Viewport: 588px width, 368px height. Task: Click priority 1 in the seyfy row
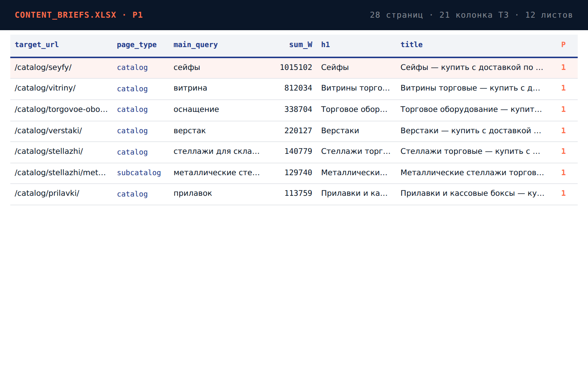pyautogui.click(x=563, y=67)
